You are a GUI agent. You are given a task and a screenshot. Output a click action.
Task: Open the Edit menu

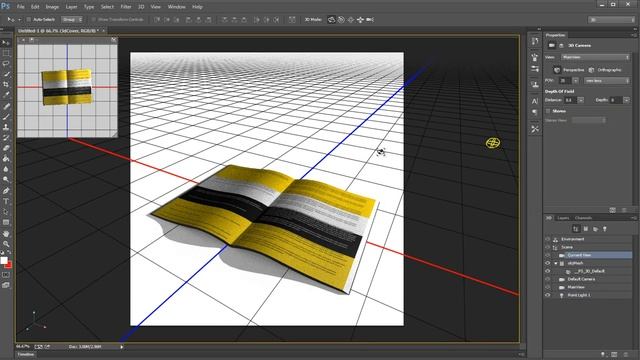click(35, 7)
